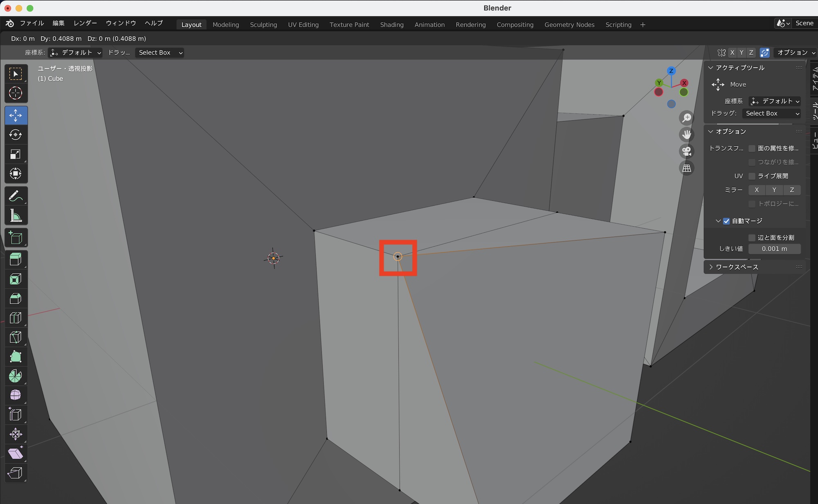
Task: Open the Select Box dropdown in header
Action: pos(160,52)
